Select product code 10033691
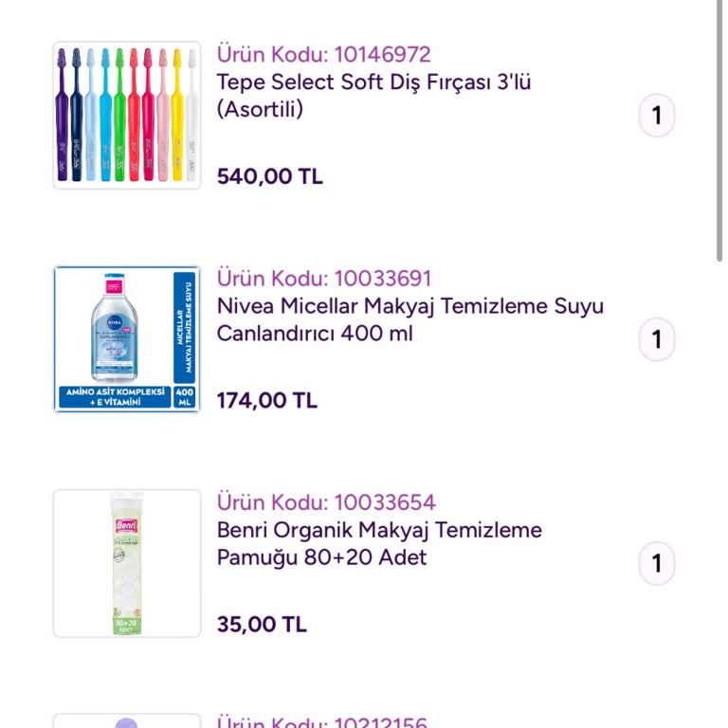This screenshot has width=728, height=728. pos(323,279)
